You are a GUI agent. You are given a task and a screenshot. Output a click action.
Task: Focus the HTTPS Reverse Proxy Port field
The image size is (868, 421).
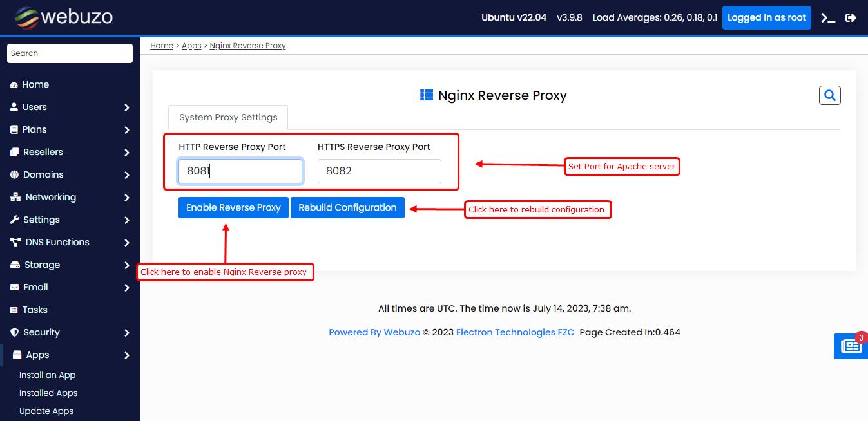click(x=379, y=171)
